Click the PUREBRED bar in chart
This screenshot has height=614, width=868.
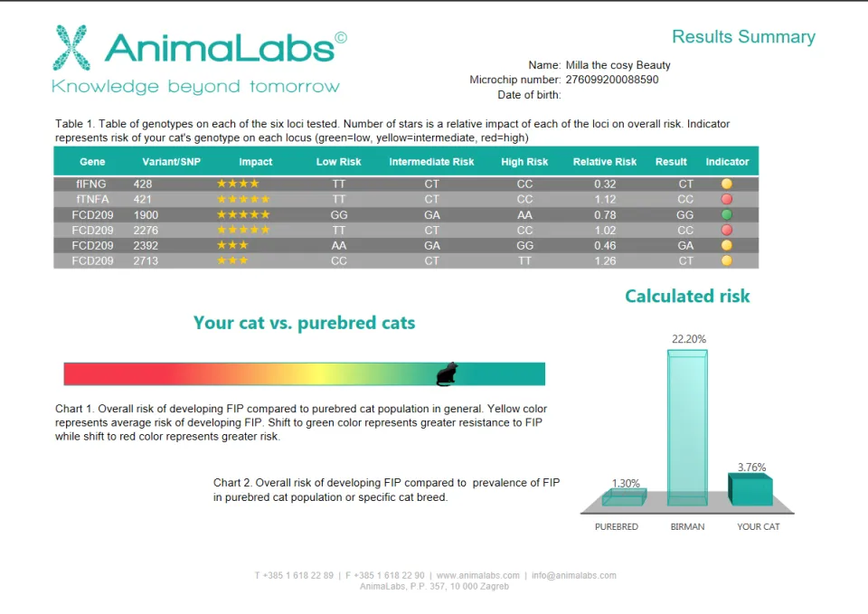point(625,497)
